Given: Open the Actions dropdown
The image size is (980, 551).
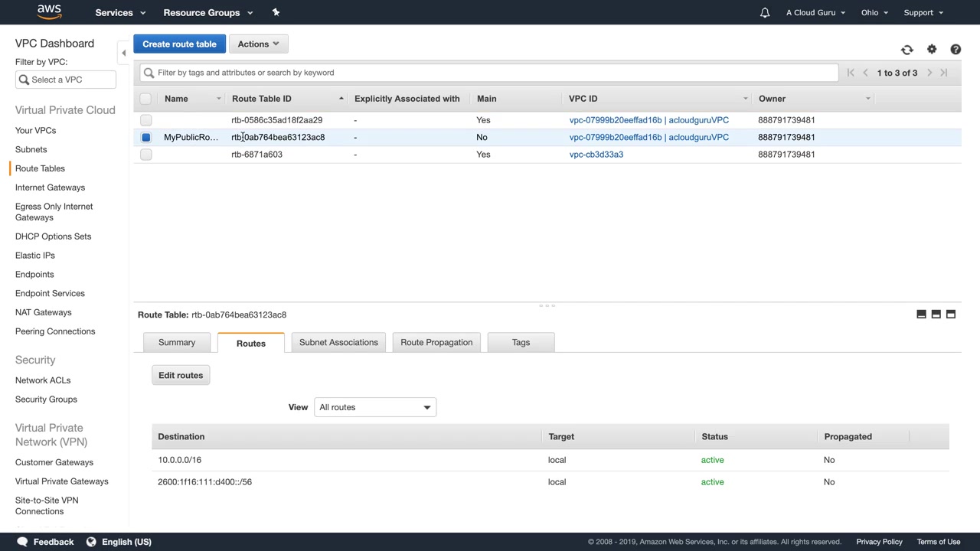Looking at the screenshot, I should point(258,44).
